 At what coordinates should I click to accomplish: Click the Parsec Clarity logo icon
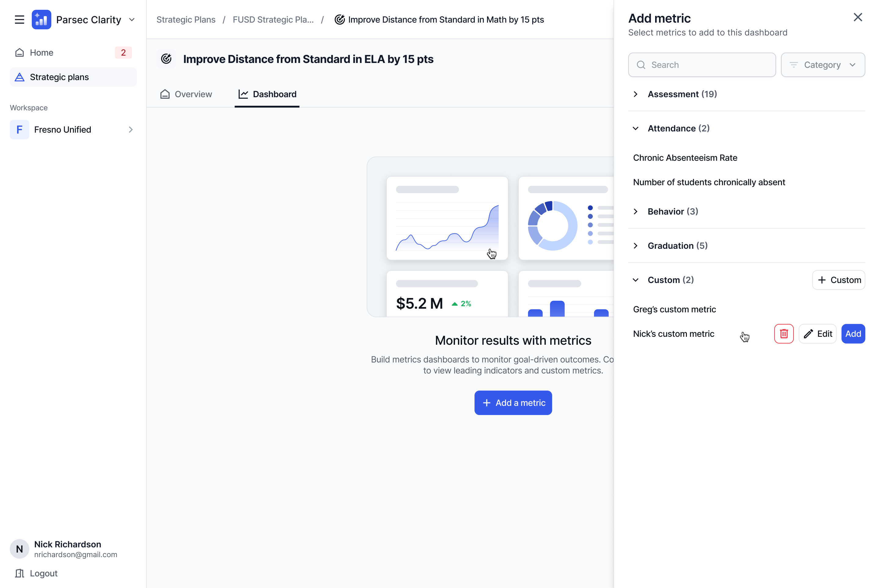tap(41, 20)
